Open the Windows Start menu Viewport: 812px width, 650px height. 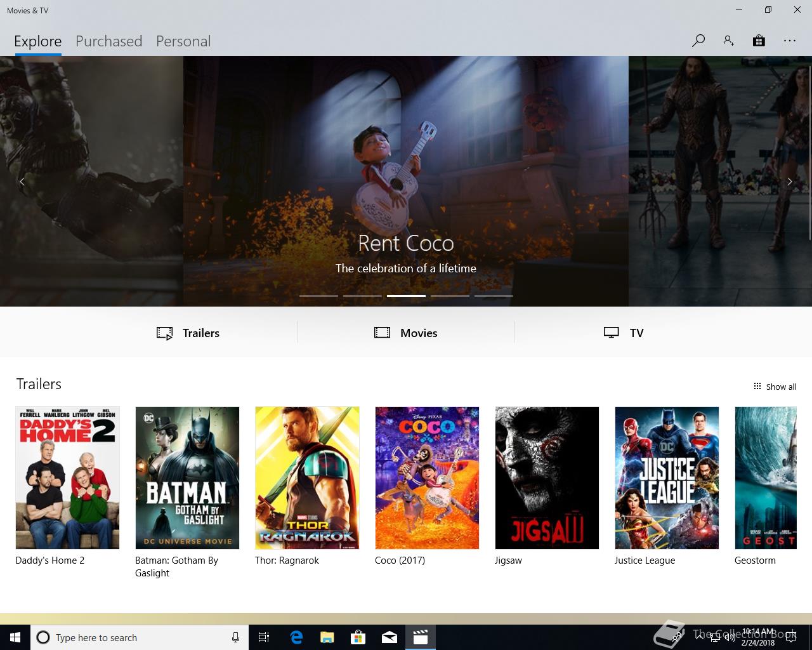click(x=15, y=637)
